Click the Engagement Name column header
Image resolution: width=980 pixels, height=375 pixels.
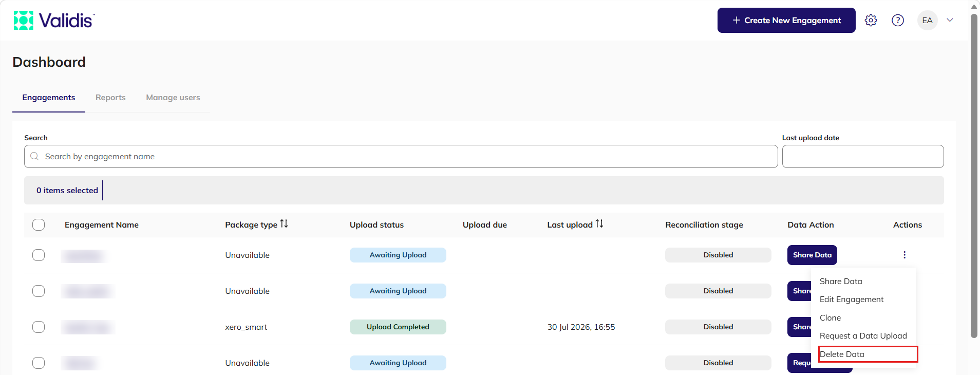(102, 225)
